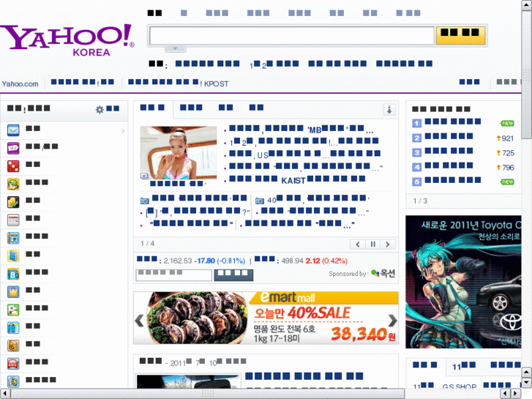Click the gear settings icon in sidebar header
This screenshot has width=532, height=399.
click(100, 109)
